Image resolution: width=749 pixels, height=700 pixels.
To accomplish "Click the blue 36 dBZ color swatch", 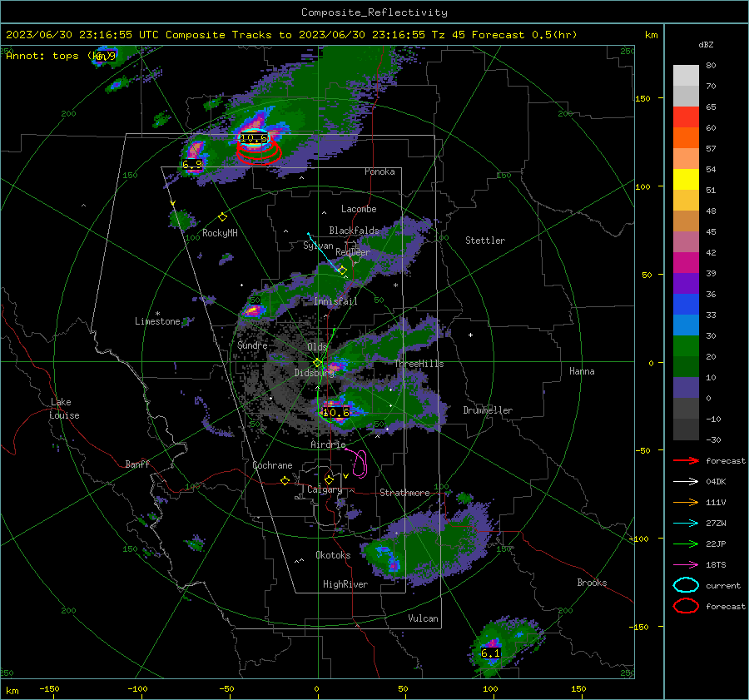I will click(x=686, y=305).
